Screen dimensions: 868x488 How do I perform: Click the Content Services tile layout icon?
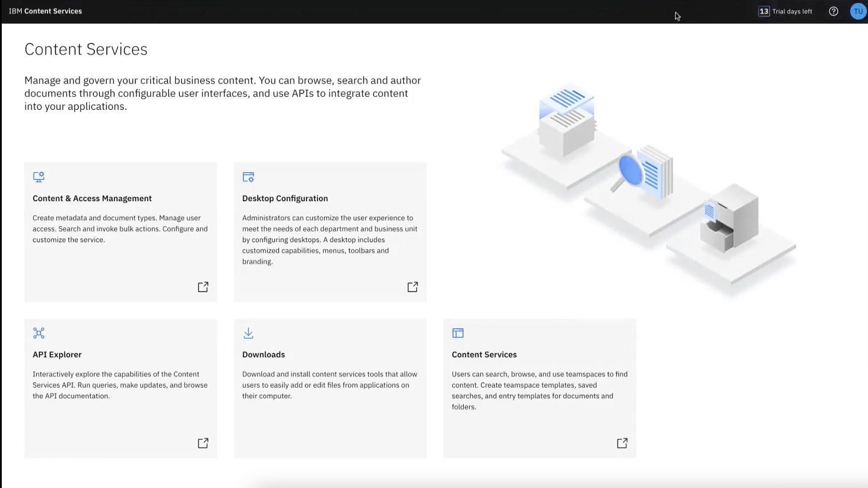[458, 333]
